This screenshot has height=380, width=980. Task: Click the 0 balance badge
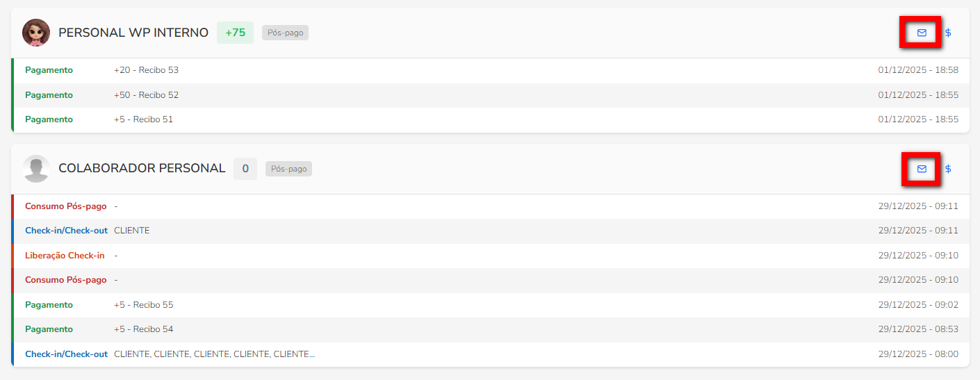tap(245, 169)
